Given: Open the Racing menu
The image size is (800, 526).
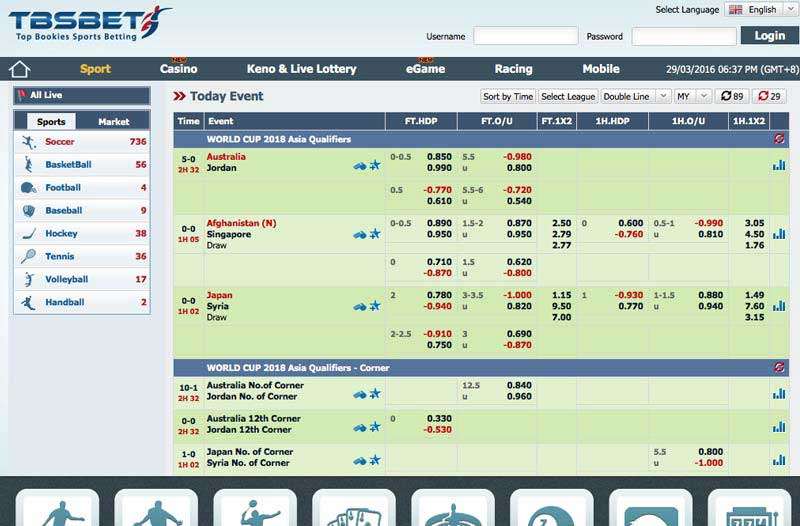Looking at the screenshot, I should [513, 69].
